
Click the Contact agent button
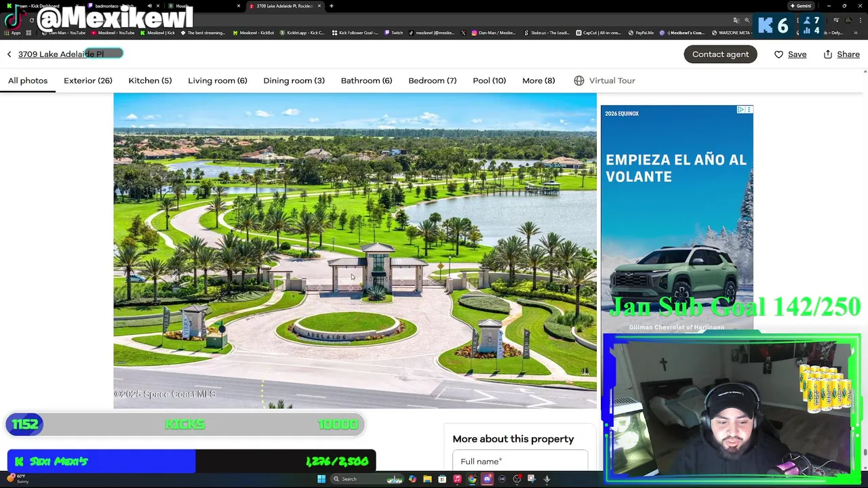click(x=720, y=54)
